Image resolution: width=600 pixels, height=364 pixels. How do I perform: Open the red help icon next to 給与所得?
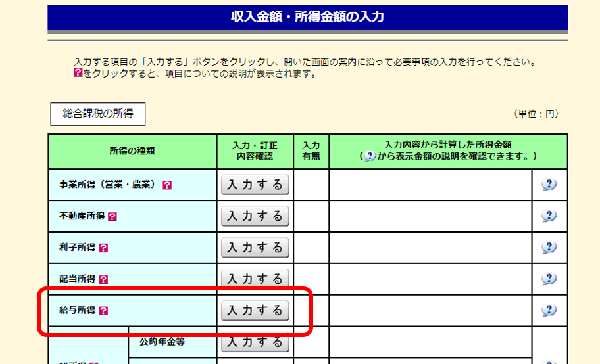103,311
